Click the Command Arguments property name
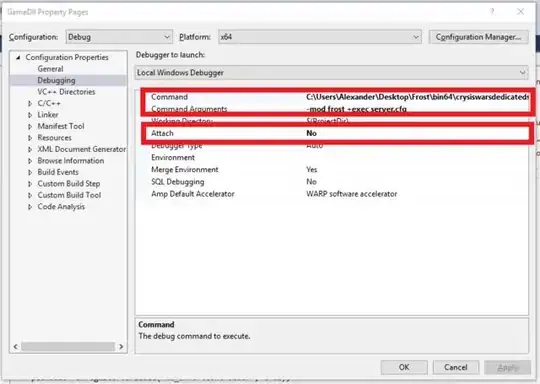 pyautogui.click(x=189, y=109)
